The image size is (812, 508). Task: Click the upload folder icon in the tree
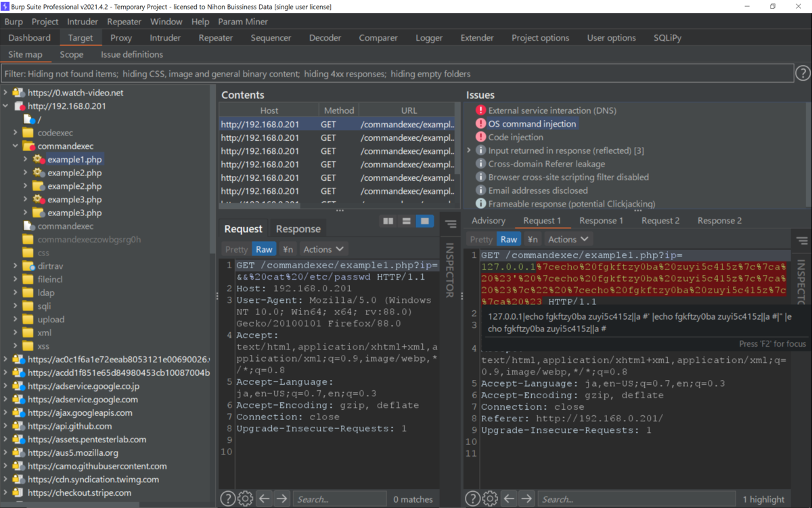28,319
